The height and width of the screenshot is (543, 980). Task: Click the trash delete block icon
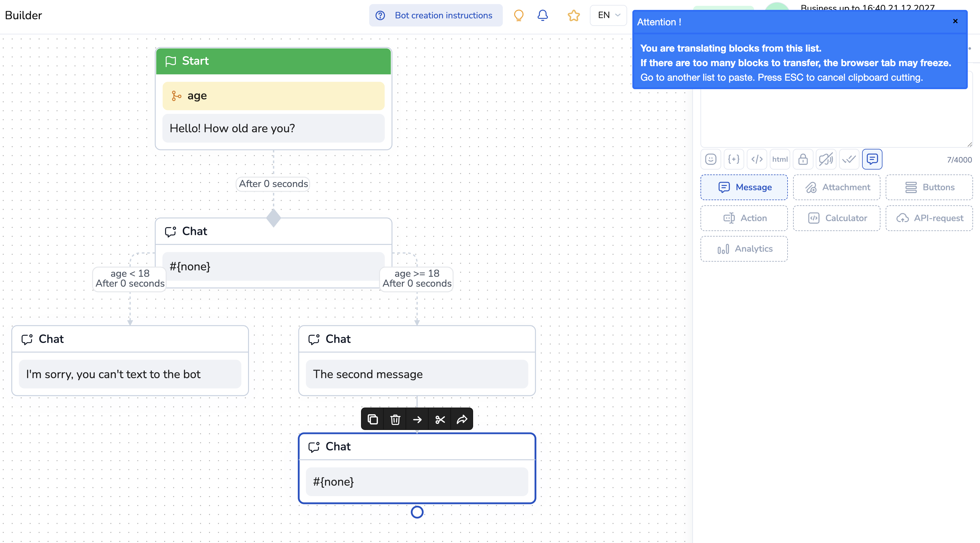tap(395, 419)
